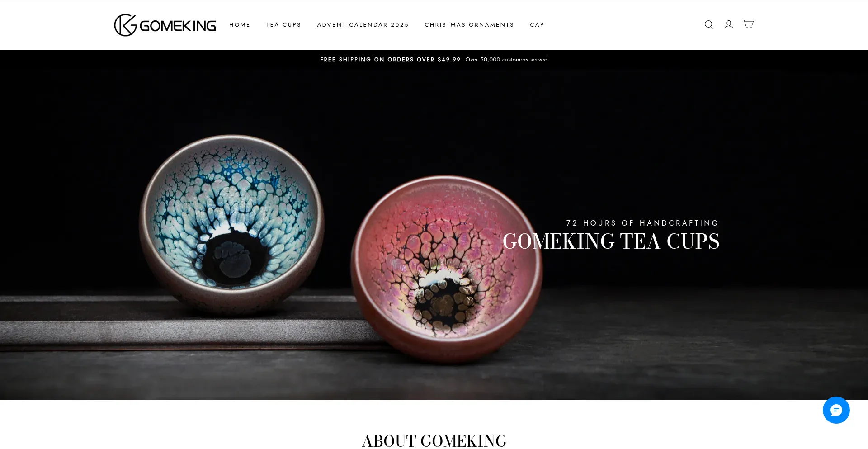868x449 pixels.
Task: Click 'Over 50,000 customers served' text
Action: tap(506, 60)
